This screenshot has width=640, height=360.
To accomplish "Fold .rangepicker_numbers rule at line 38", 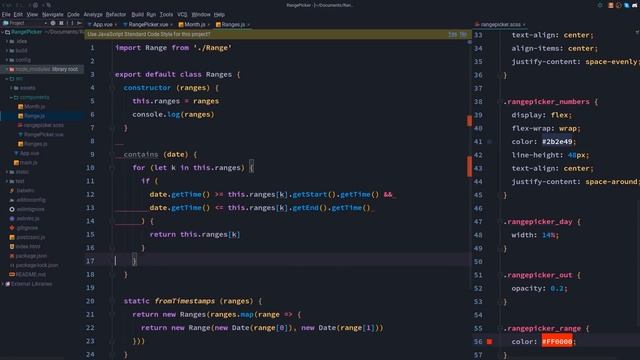I will click(x=500, y=102).
